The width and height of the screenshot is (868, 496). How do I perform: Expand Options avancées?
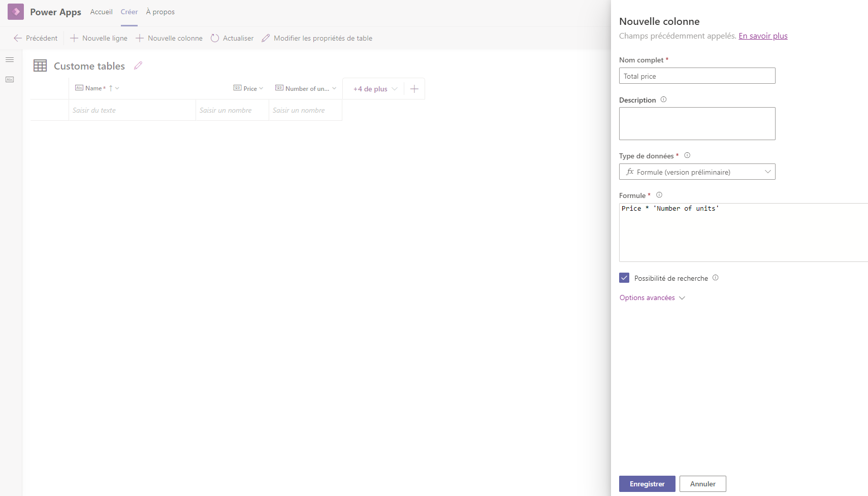coord(652,297)
